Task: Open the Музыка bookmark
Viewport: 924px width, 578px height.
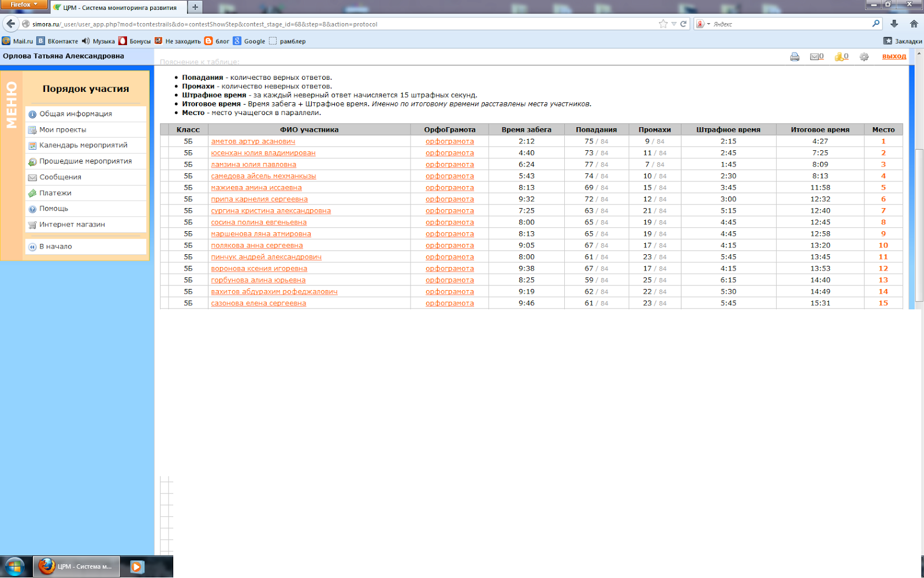Action: coord(98,41)
